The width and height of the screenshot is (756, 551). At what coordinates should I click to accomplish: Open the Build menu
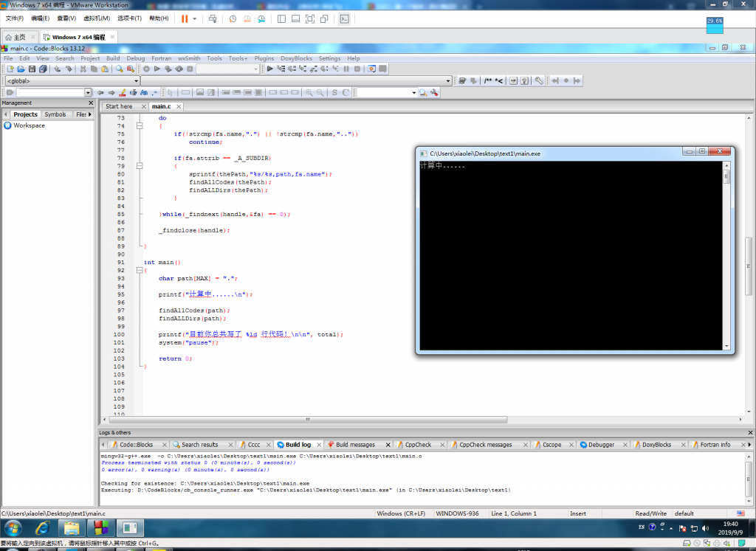pyautogui.click(x=113, y=58)
